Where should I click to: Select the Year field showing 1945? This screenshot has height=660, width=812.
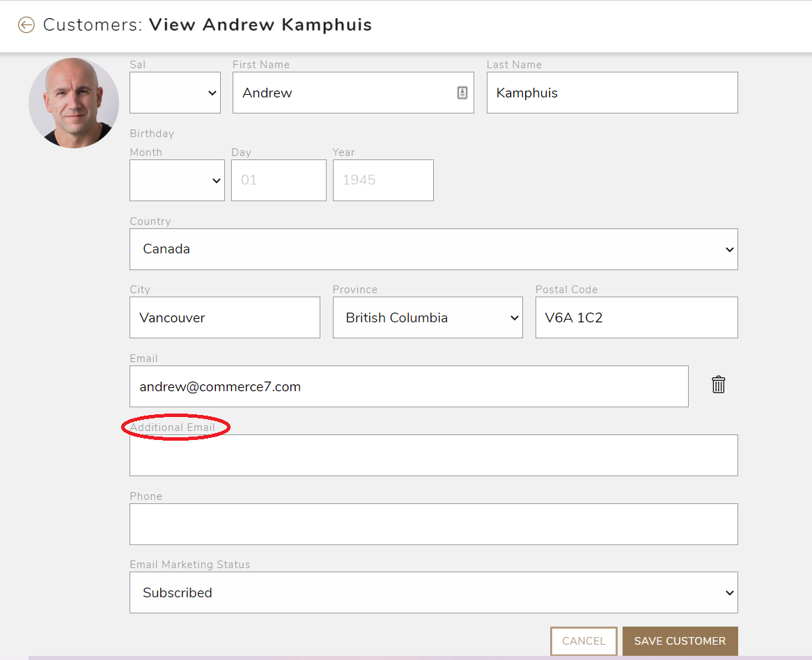point(383,180)
